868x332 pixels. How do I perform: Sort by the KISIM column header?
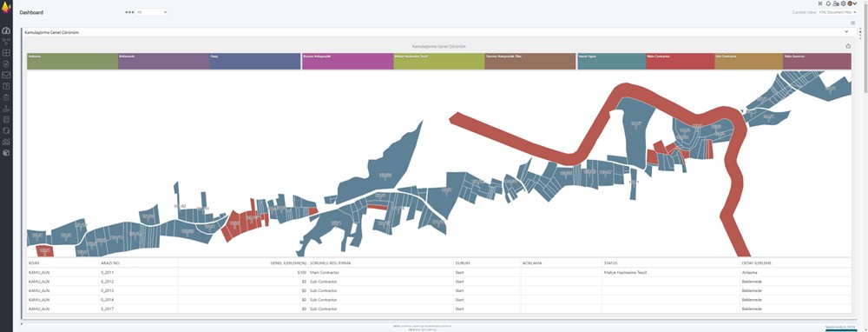(63, 263)
